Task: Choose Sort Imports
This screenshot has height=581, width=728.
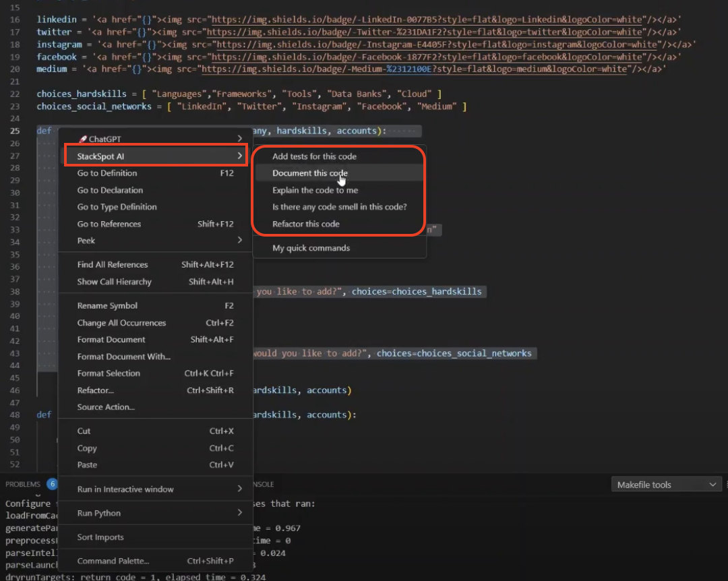Action: pyautogui.click(x=99, y=537)
